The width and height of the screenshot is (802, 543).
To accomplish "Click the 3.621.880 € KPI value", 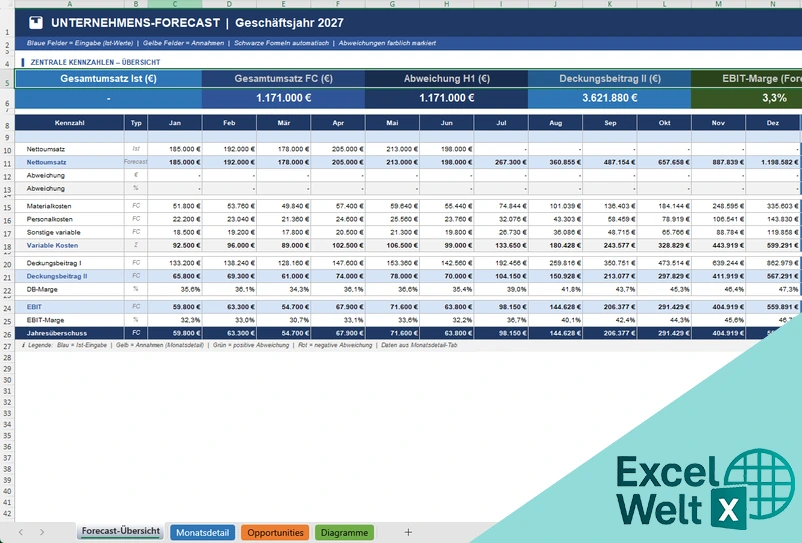I will [x=610, y=98].
